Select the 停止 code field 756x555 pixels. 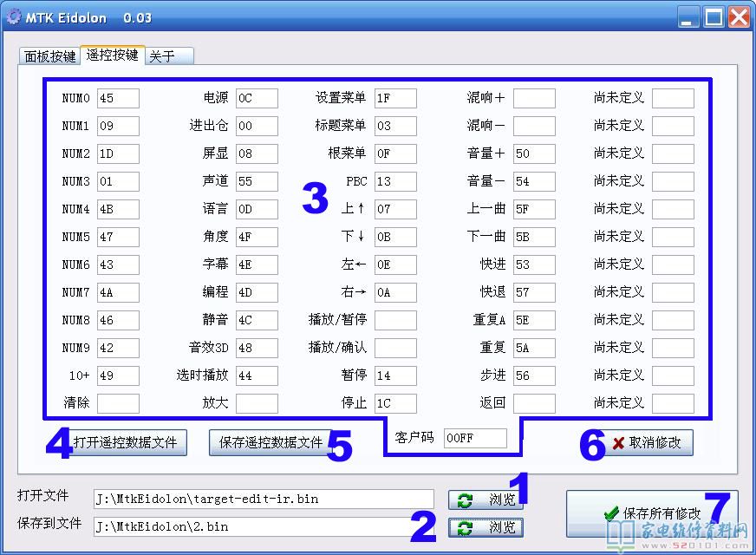(x=396, y=403)
